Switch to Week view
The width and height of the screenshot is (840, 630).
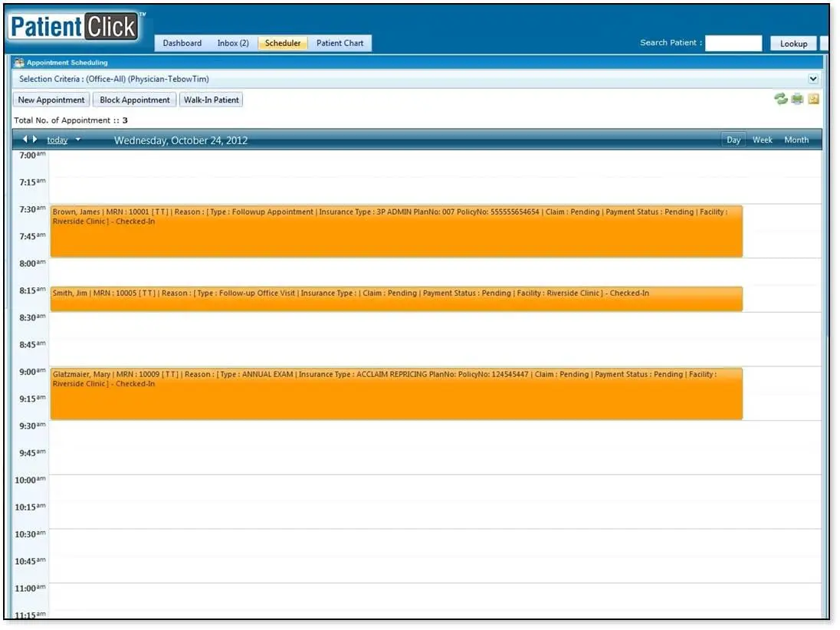click(x=762, y=139)
